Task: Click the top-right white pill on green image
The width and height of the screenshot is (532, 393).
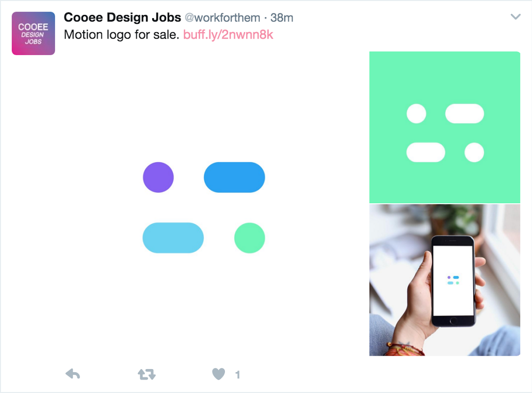Action: (464, 113)
